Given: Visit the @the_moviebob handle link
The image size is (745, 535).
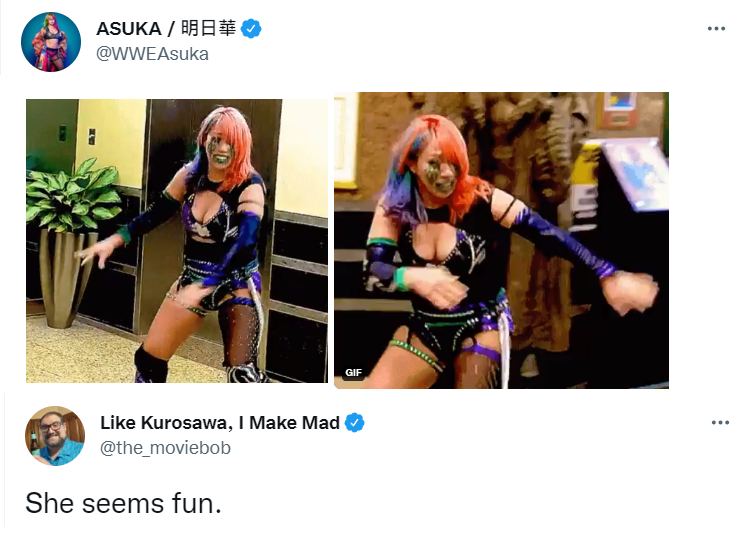Looking at the screenshot, I should pyautogui.click(x=165, y=448).
